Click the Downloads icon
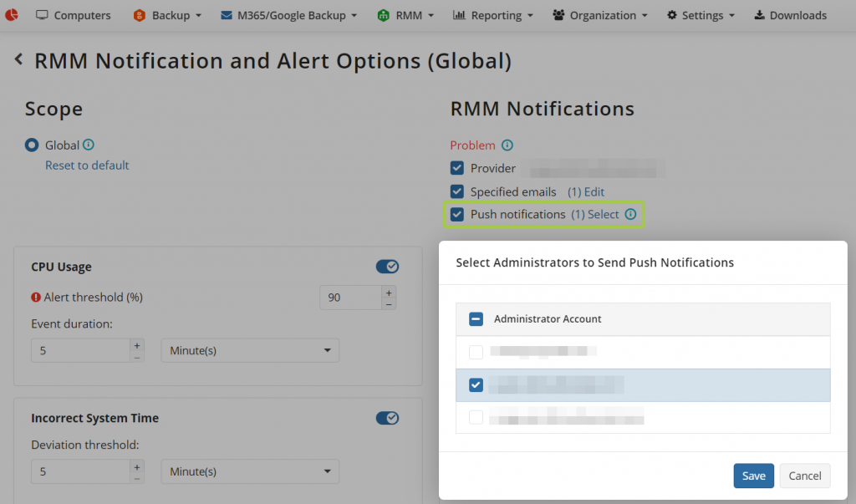Viewport: 856px width, 504px height. 760,15
